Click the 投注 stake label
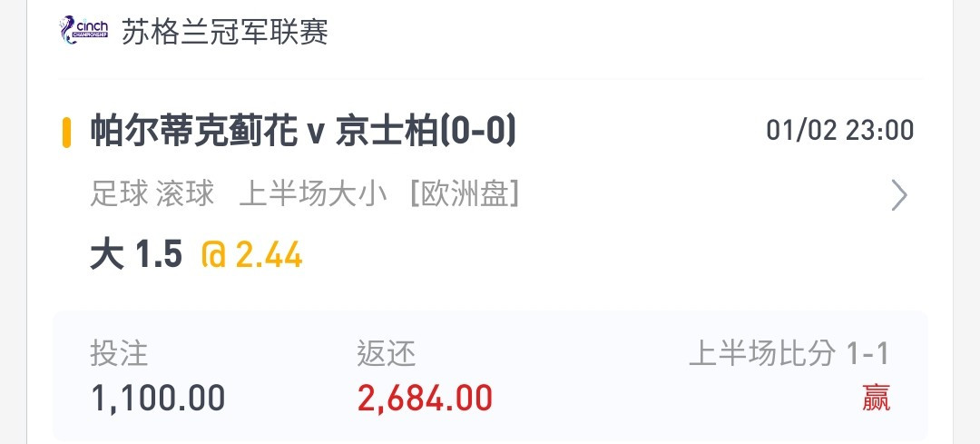Screen dimensions: 980x444 (120, 353)
